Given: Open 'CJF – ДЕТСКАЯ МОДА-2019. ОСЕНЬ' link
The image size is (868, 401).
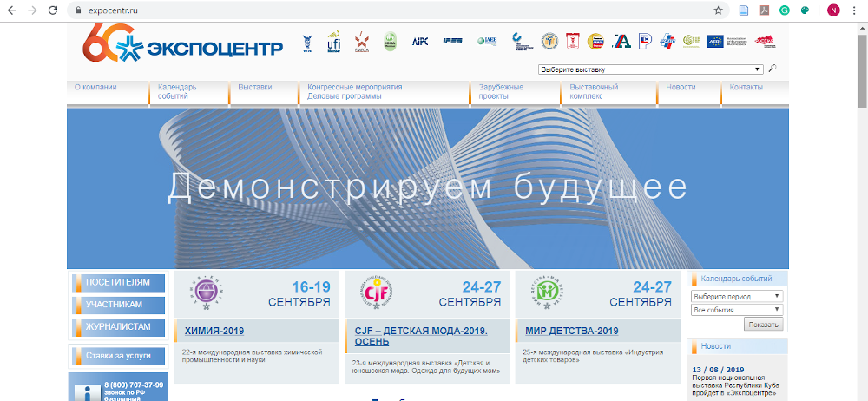Looking at the screenshot, I should click(x=421, y=336).
